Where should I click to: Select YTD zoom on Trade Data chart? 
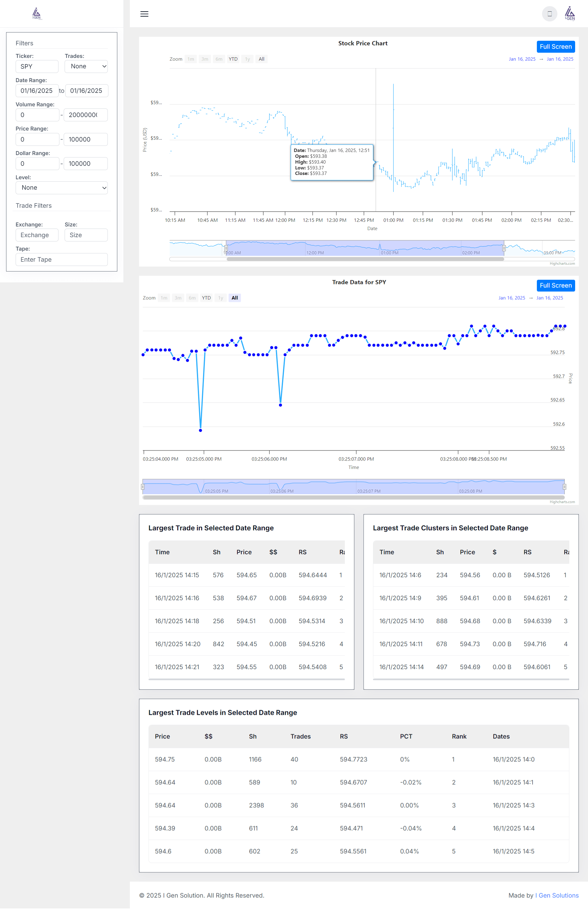(206, 298)
